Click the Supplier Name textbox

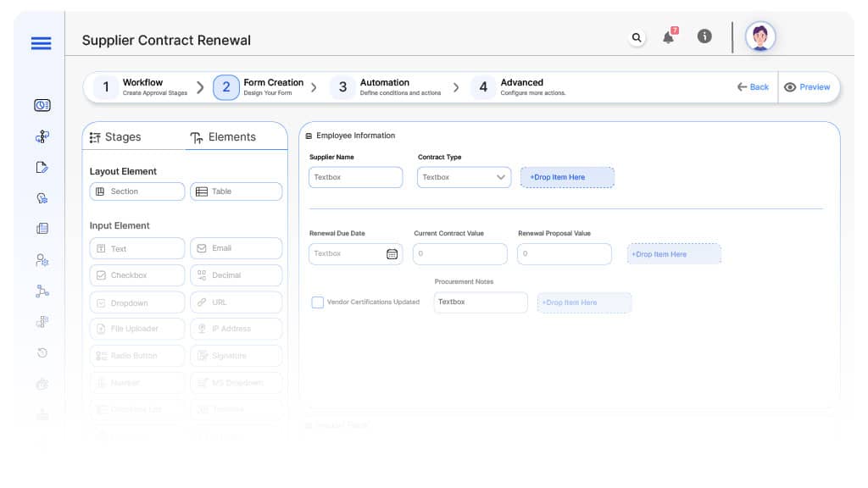[355, 177]
